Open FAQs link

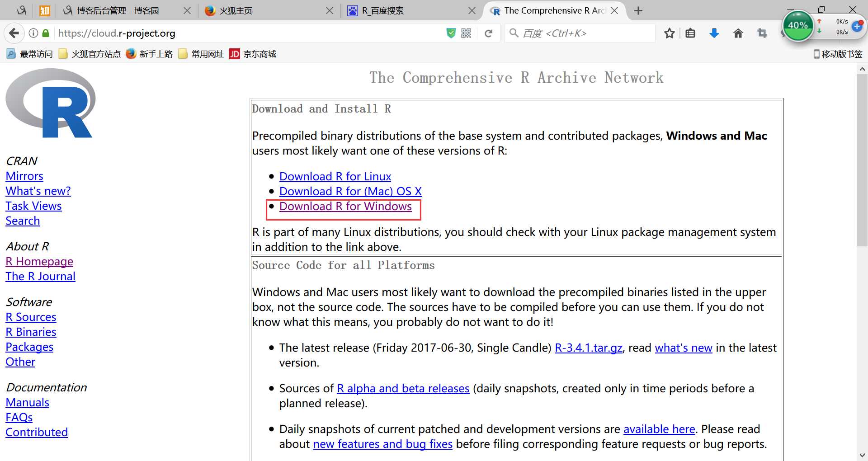pyautogui.click(x=19, y=417)
